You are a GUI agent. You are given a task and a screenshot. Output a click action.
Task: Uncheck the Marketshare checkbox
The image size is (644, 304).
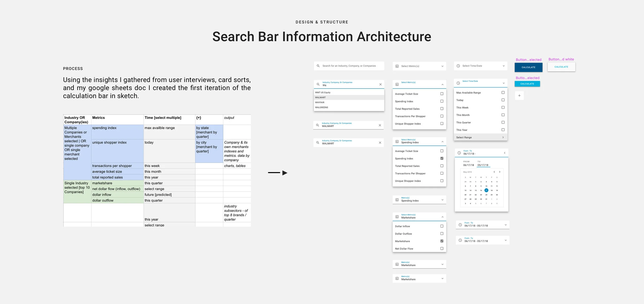[442, 241]
